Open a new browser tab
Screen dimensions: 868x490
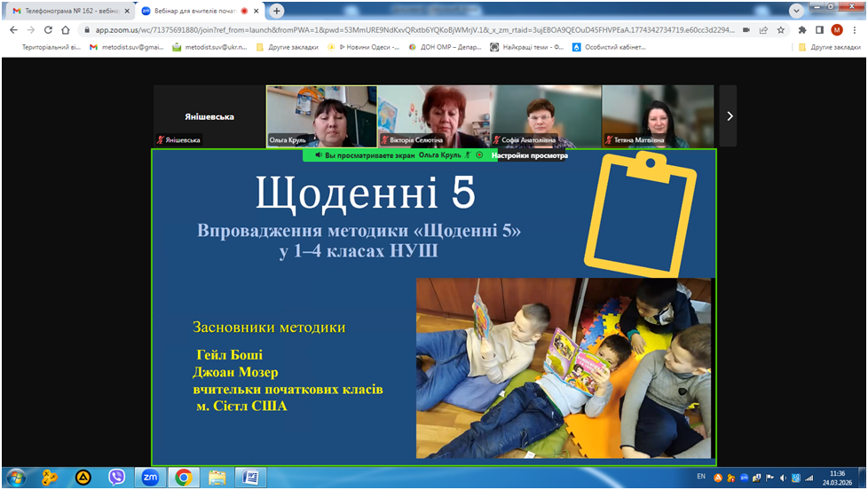[x=277, y=11]
